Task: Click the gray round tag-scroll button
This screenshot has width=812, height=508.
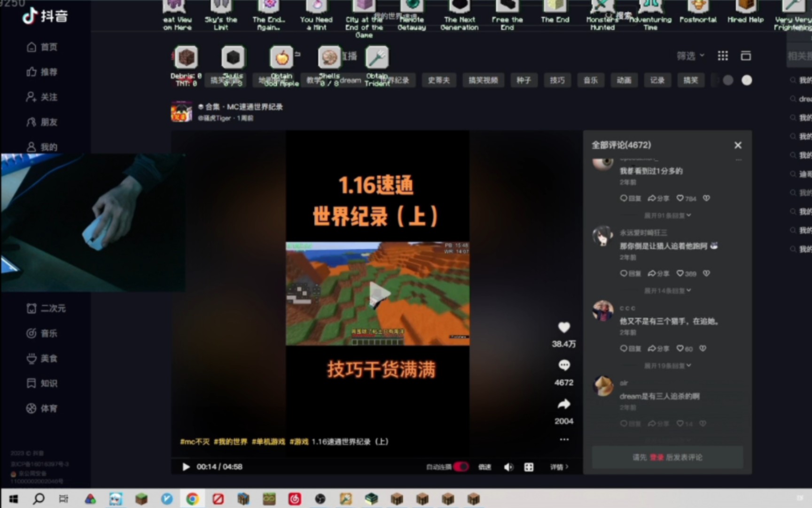Action: point(728,80)
